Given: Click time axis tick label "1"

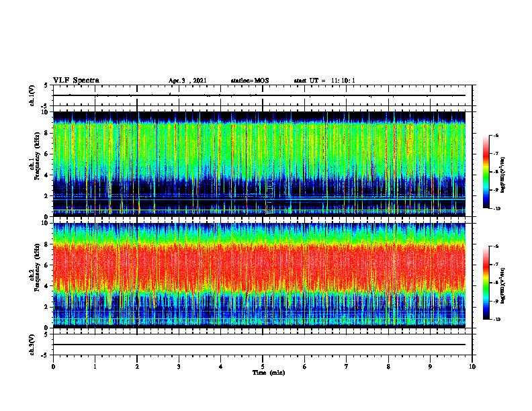Looking at the screenshot, I should point(95,367).
